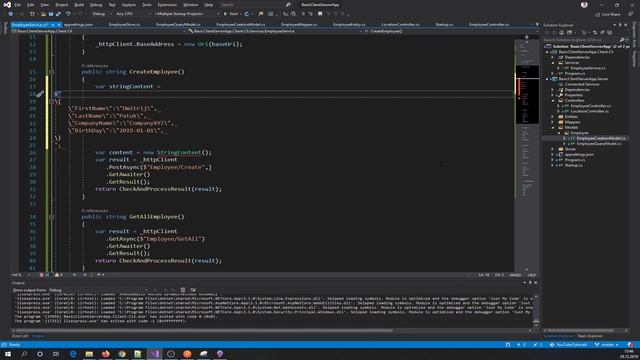Select EmployeeQueryModel.cs in Solution Explorer
This screenshot has width=640, height=360.
point(598,144)
